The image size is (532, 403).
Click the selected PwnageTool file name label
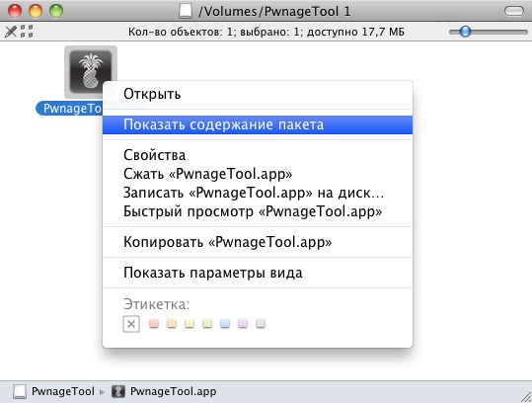click(69, 109)
